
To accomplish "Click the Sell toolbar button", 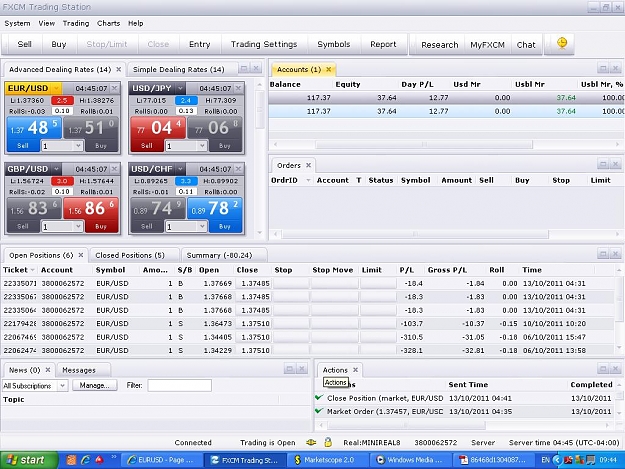I will [x=24, y=44].
